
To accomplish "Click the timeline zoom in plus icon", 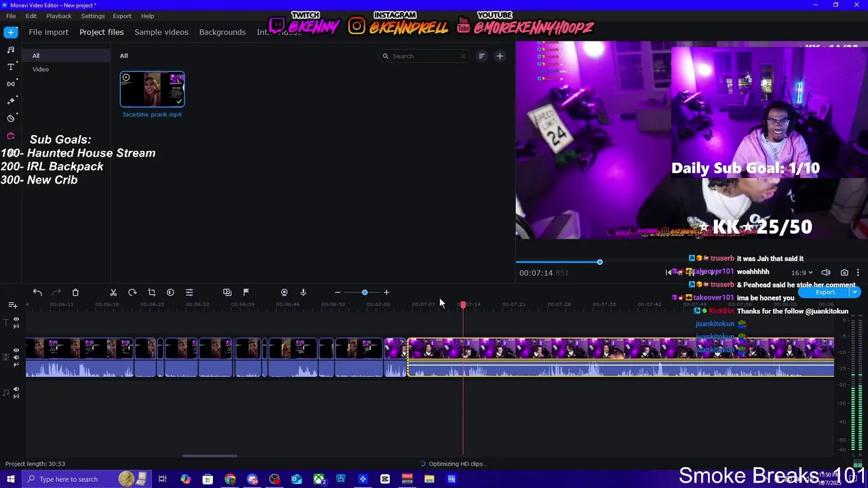I will [387, 292].
